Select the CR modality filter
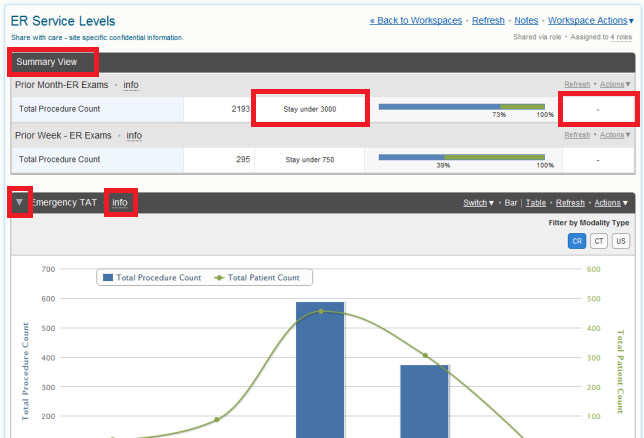The width and height of the screenshot is (644, 438). click(x=577, y=241)
